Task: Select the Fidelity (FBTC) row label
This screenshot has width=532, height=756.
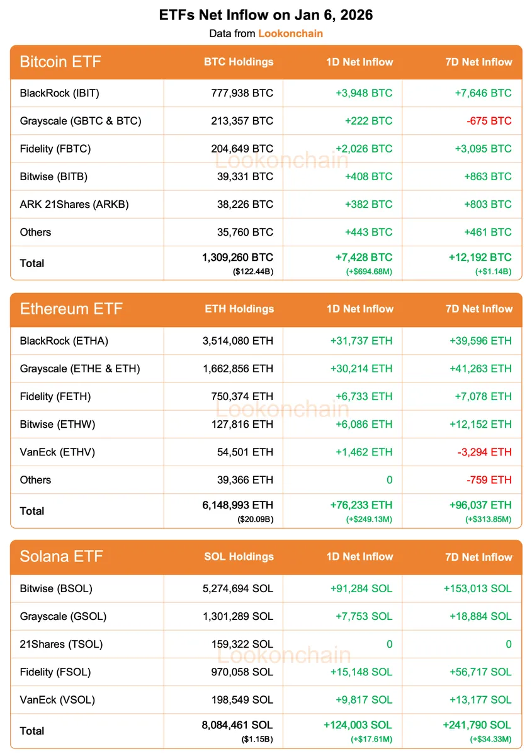Action: (x=55, y=149)
